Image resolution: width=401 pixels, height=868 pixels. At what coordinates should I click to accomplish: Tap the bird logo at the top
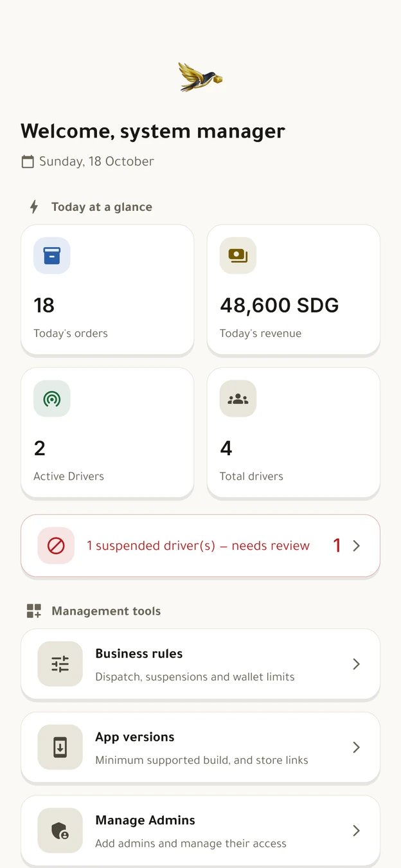(x=201, y=77)
